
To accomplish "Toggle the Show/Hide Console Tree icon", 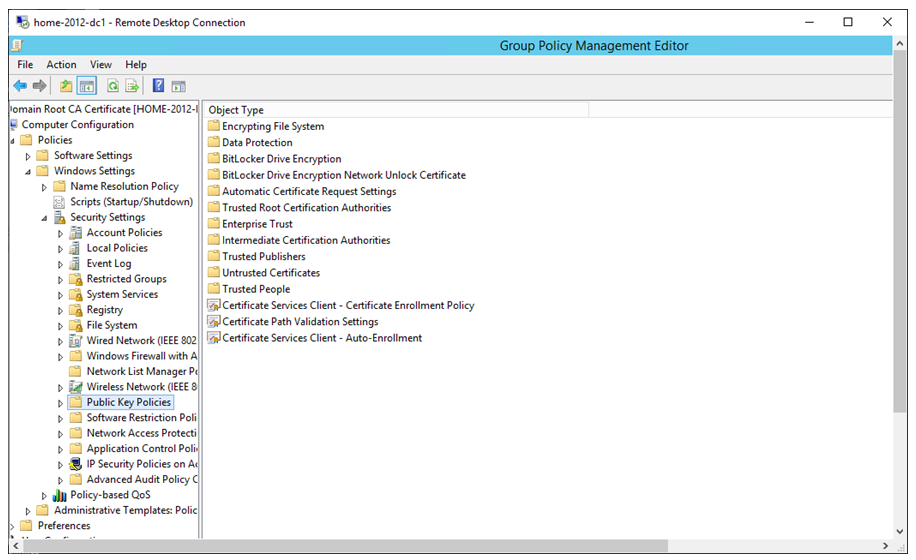I will (x=87, y=86).
